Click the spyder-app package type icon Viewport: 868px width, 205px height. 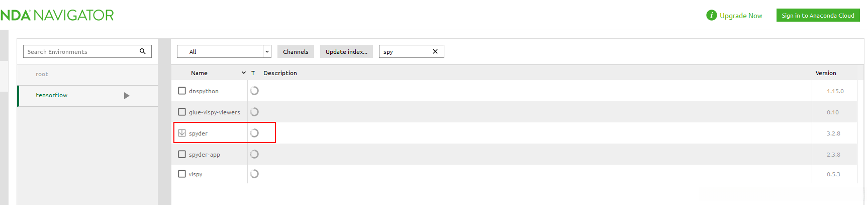[254, 154]
